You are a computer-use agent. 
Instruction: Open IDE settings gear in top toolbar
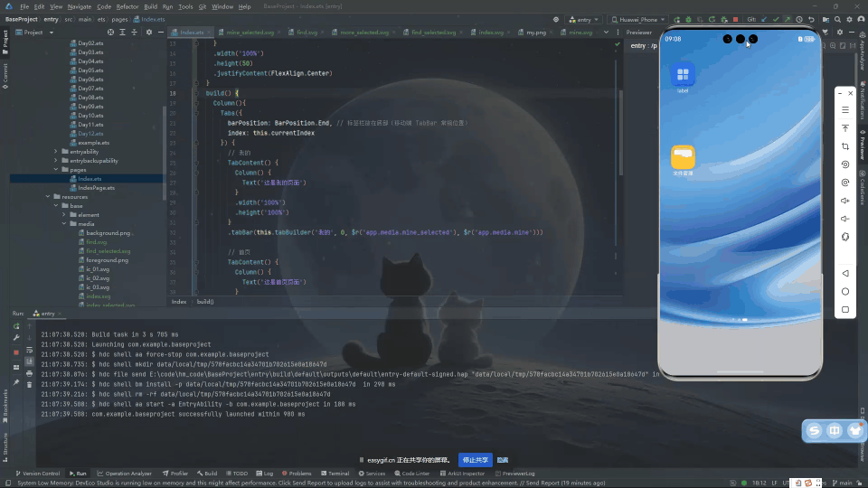click(x=850, y=19)
